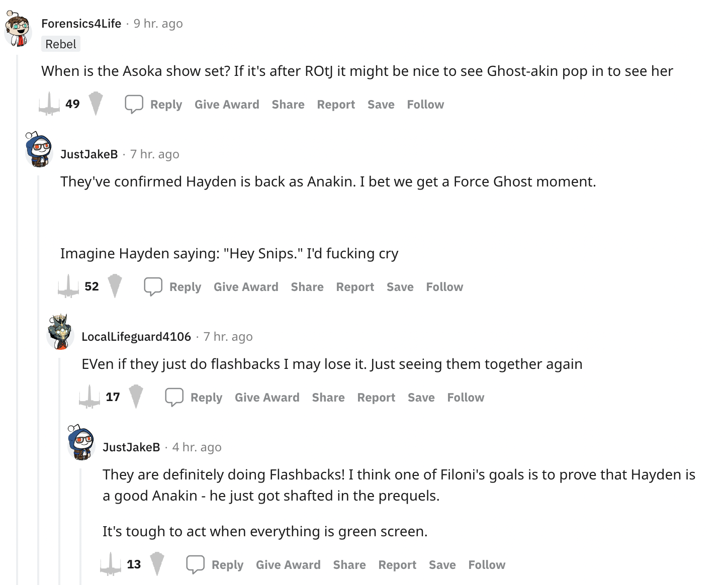
Task: Click the speech bubble icon under LocalLifeguard4106's comment
Action: pyautogui.click(x=174, y=397)
